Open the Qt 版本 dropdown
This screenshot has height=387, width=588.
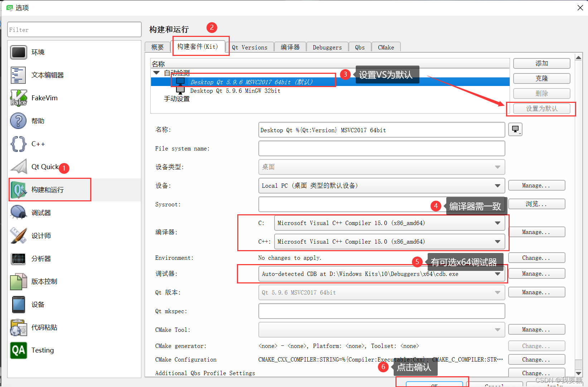pos(382,292)
